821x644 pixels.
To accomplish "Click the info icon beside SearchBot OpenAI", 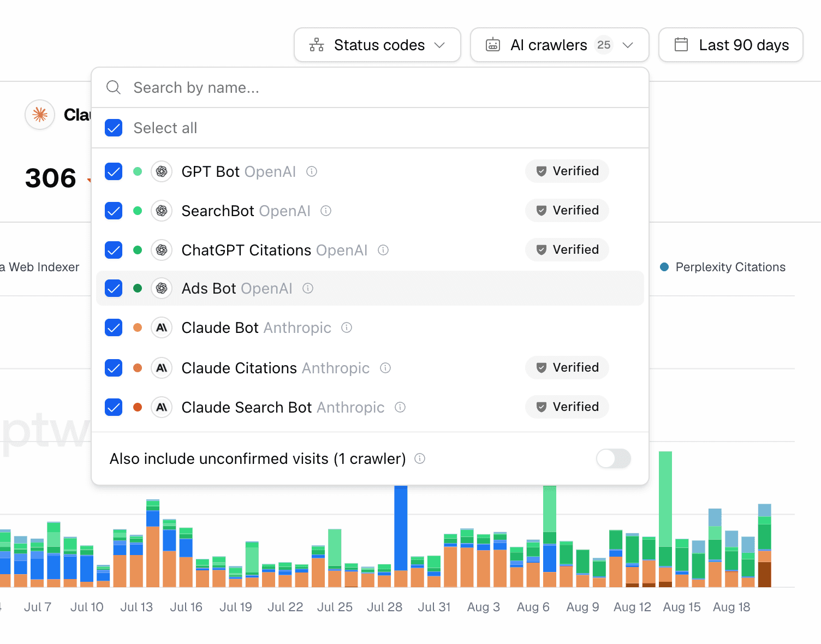I will coord(326,211).
